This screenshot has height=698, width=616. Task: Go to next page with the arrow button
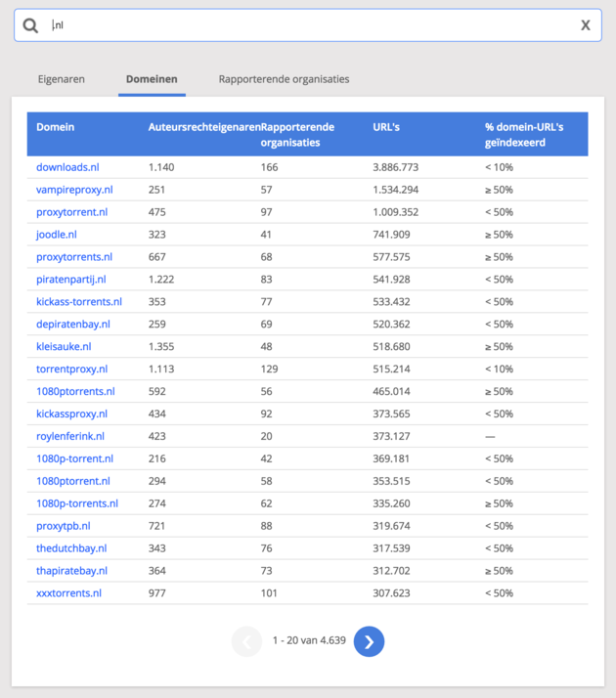pyautogui.click(x=369, y=641)
